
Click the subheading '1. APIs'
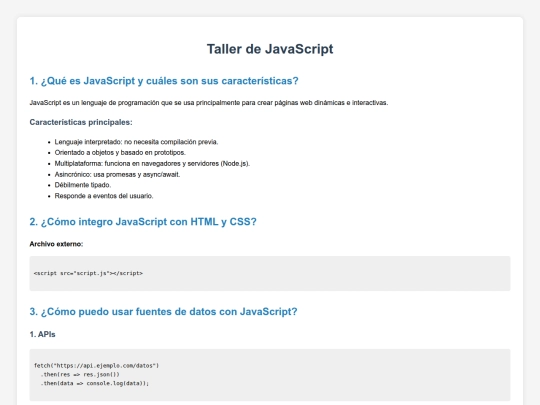coord(42,334)
